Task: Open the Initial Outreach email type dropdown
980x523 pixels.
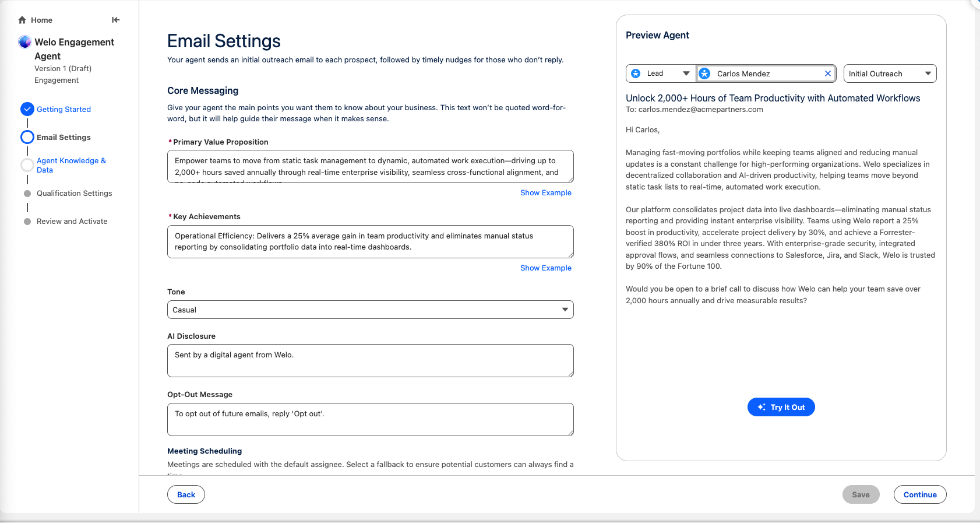Action: 890,73
